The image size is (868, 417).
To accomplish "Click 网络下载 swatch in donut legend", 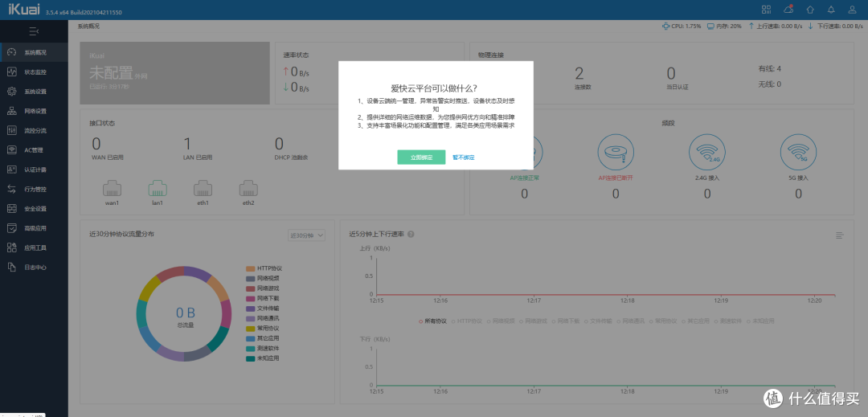I will pyautogui.click(x=250, y=298).
